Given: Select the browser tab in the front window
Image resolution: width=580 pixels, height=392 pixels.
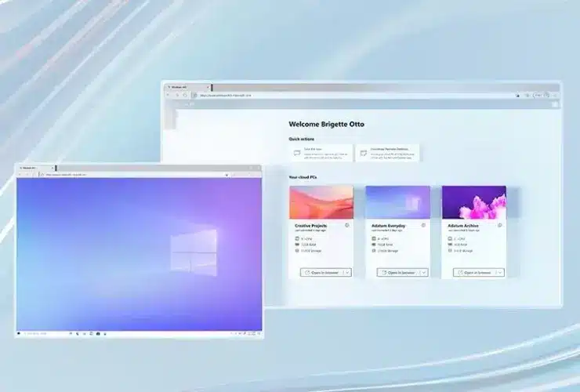Looking at the screenshot, I should [36, 168].
